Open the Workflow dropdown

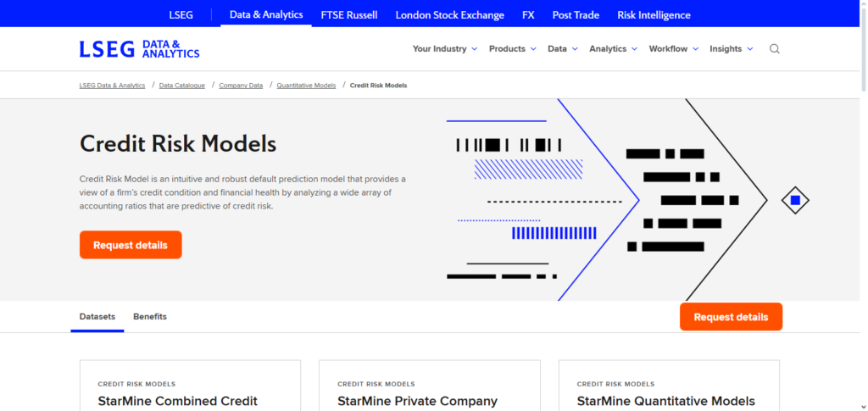[674, 48]
